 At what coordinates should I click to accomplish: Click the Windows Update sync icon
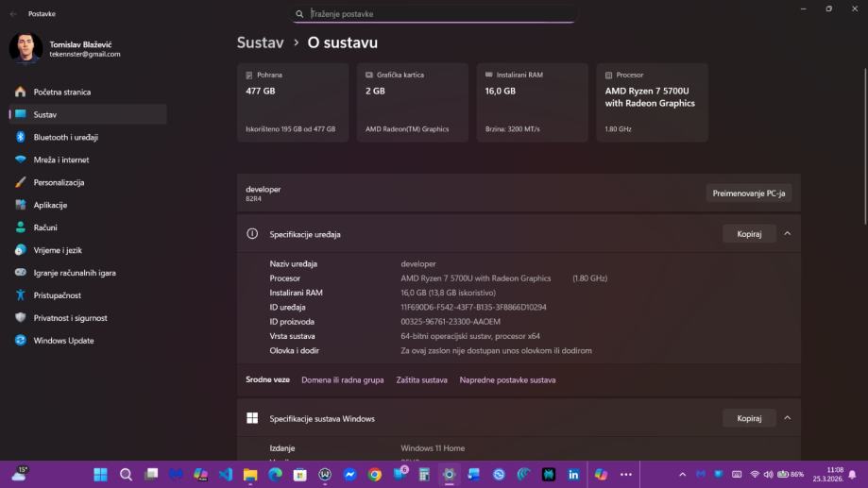[21, 341]
